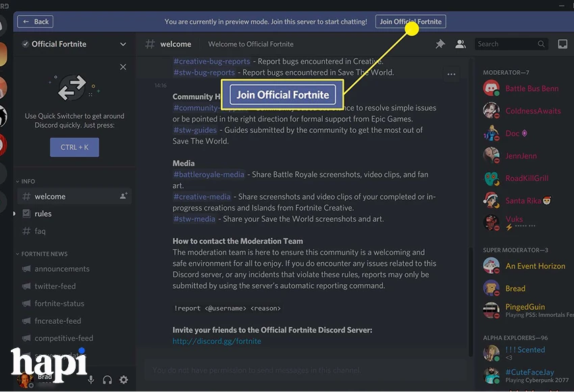
Task: Click RoadKillGrill's avatar
Action: (491, 178)
